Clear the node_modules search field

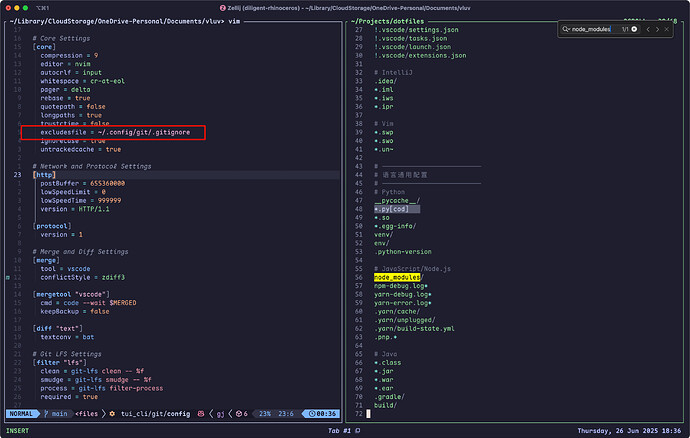click(634, 29)
